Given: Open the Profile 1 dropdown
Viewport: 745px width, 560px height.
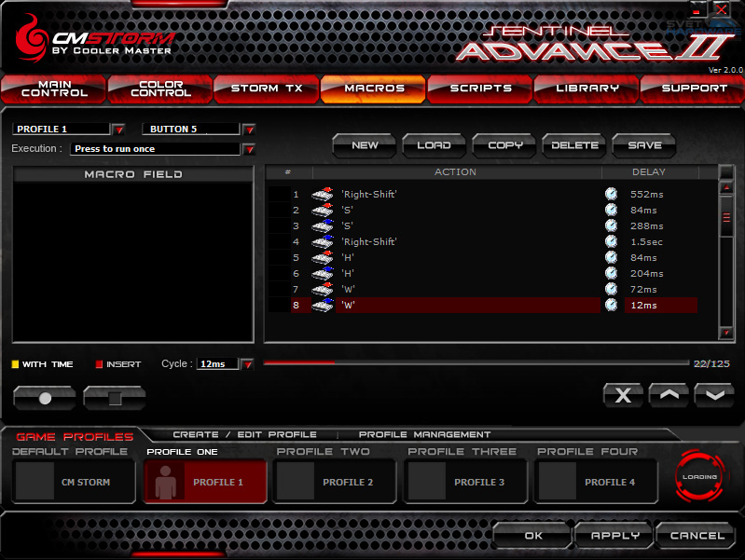Looking at the screenshot, I should coord(118,130).
